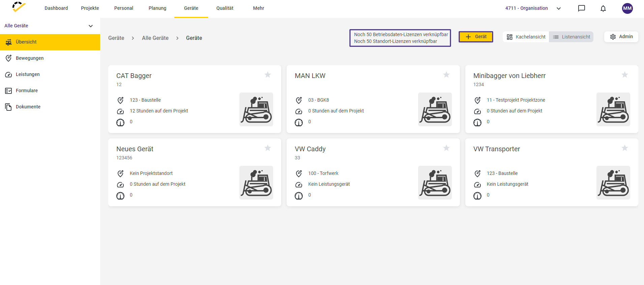The image size is (644, 285).
Task: Open Bewegungen in the sidebar
Action: [x=50, y=58]
